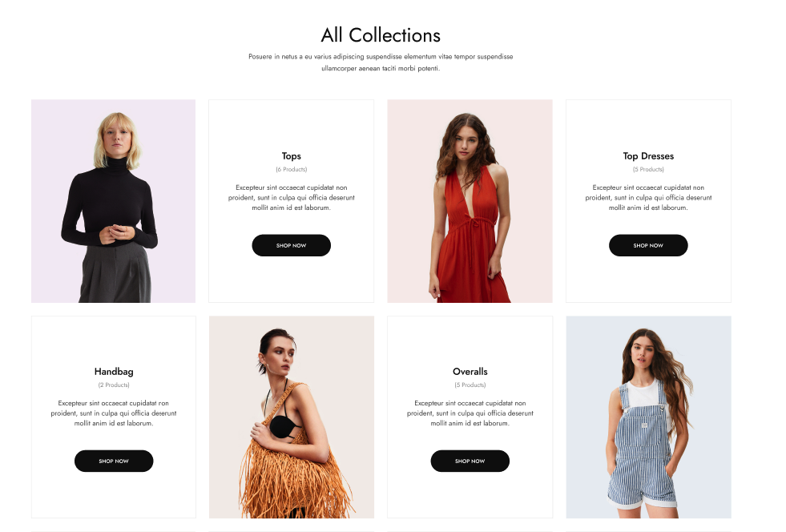
Task: Click the Tops card description text
Action: [291, 198]
